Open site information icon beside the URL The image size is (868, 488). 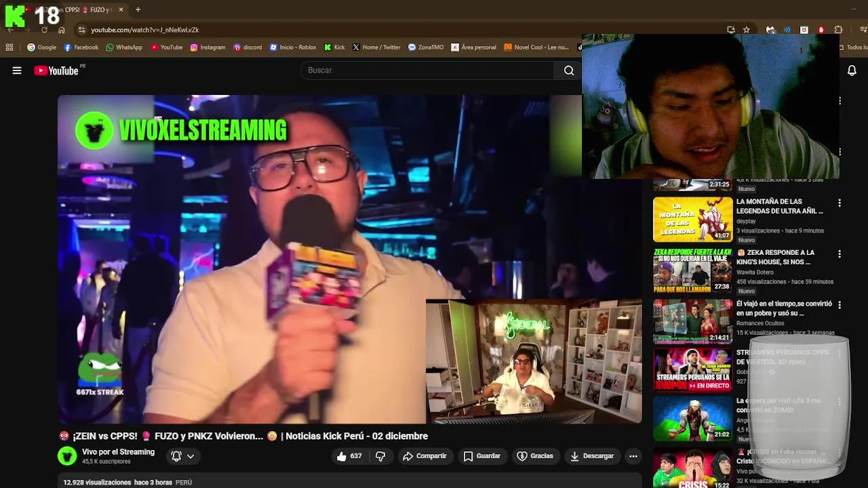81,30
